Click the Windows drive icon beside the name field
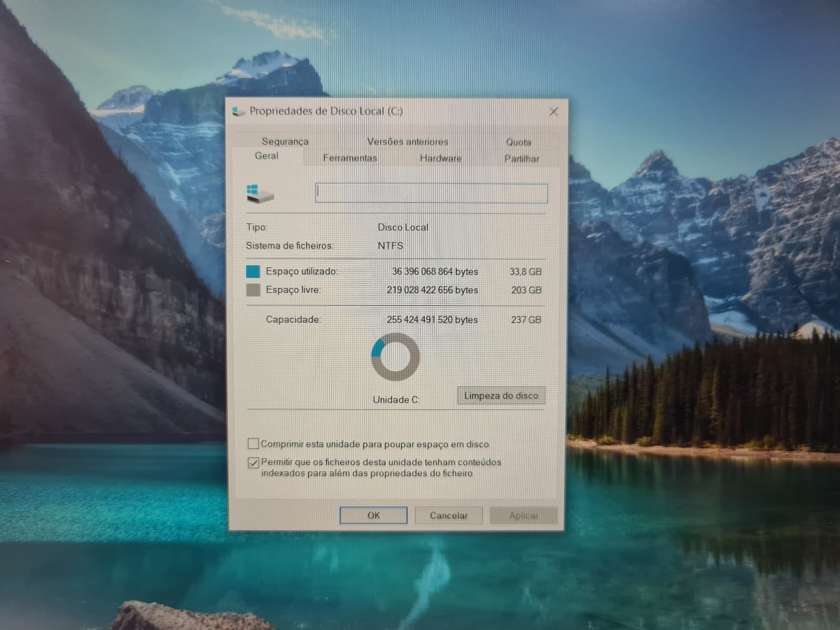The height and width of the screenshot is (630, 840). (260, 193)
